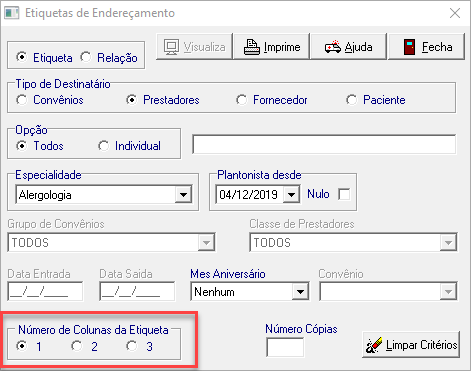Choose Paciente as recipient type
471x371 pixels.
(x=352, y=100)
